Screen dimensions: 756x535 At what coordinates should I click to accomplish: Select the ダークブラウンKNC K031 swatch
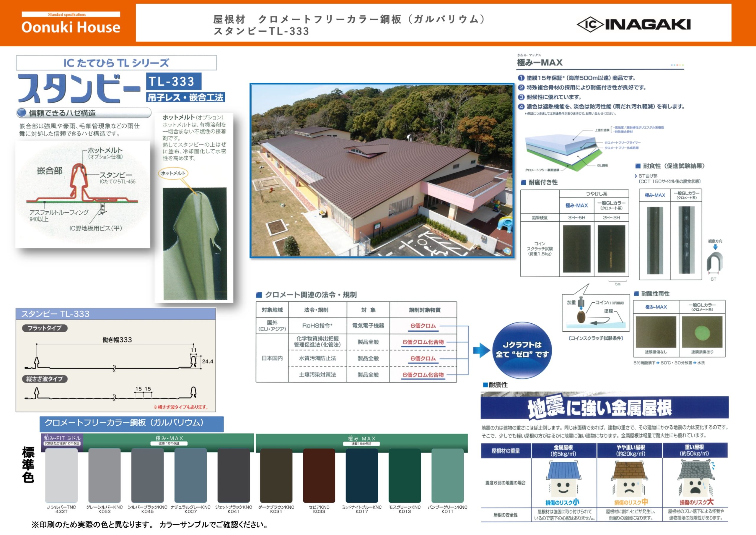[276, 475]
